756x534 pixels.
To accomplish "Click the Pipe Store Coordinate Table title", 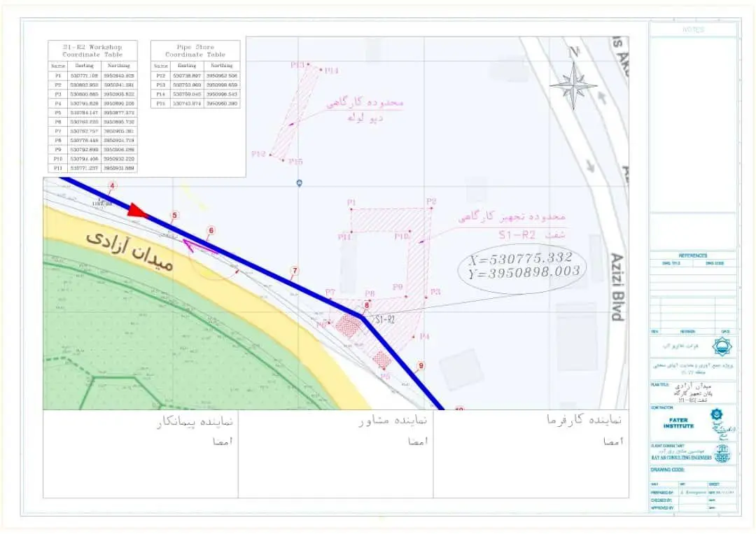I will point(195,50).
